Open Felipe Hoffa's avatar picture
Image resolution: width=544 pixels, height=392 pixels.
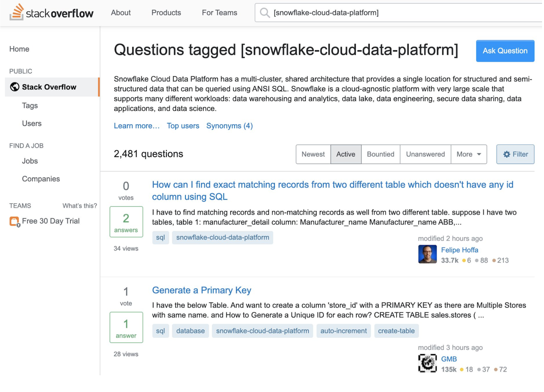[427, 254]
